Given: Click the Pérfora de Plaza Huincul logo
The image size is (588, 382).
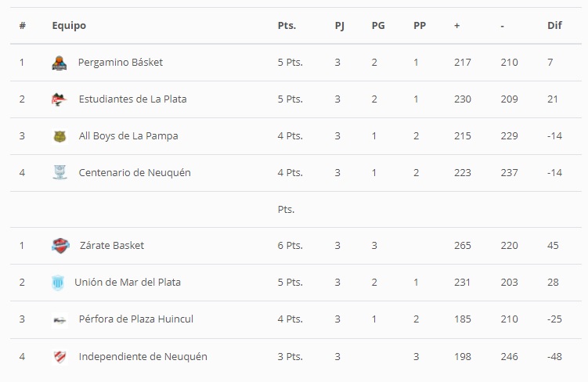Looking at the screenshot, I should 60,319.
